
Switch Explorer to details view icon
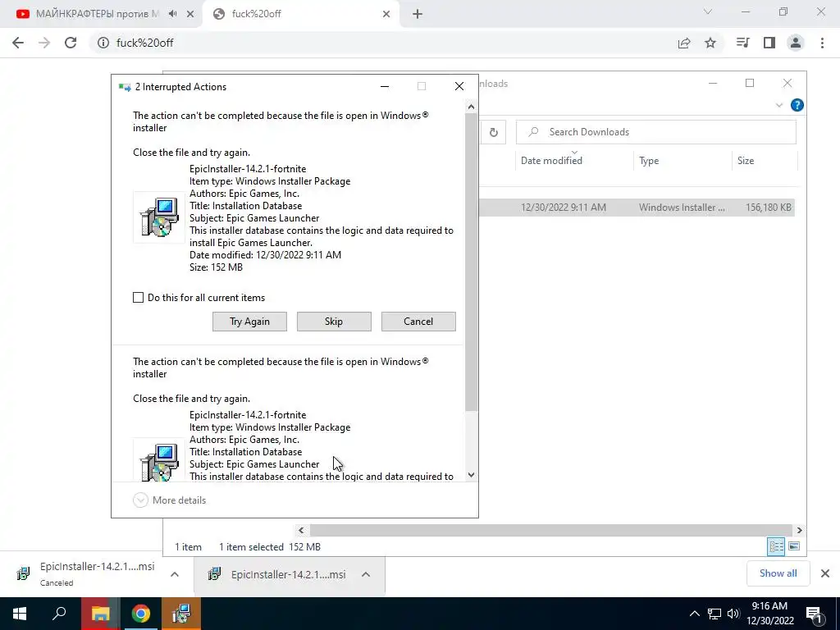pos(776,546)
